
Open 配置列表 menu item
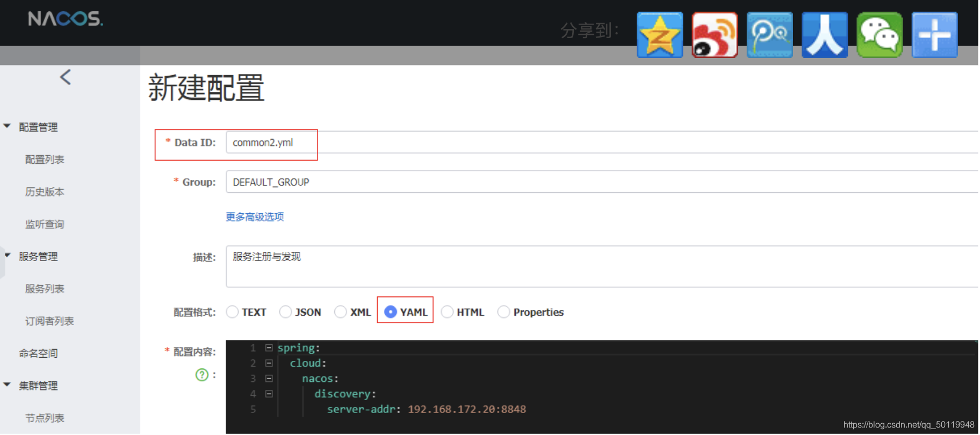point(45,160)
